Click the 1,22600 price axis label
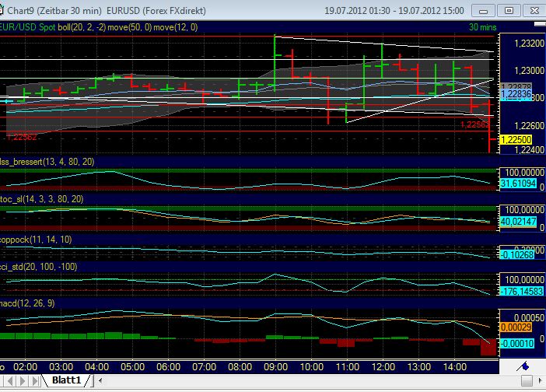Image resolution: width=546 pixels, height=392 pixels. [x=529, y=126]
